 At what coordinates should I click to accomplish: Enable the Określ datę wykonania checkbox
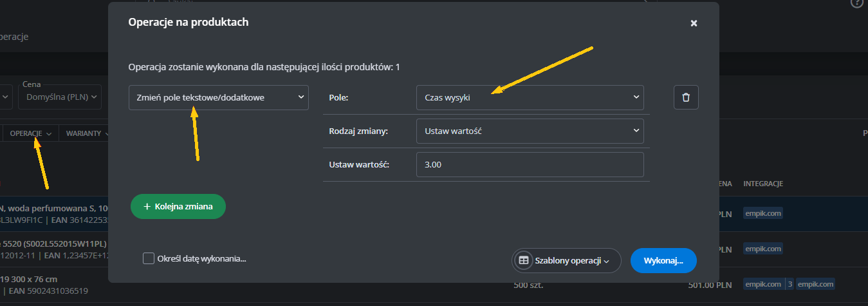149,258
